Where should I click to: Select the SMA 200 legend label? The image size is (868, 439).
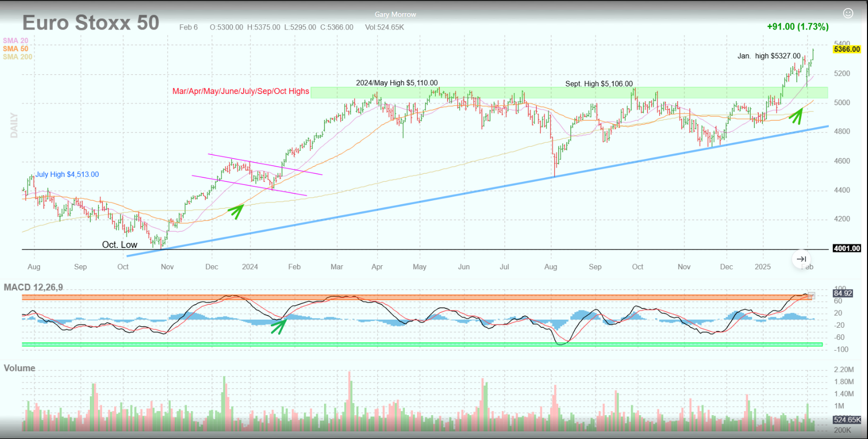(x=17, y=57)
